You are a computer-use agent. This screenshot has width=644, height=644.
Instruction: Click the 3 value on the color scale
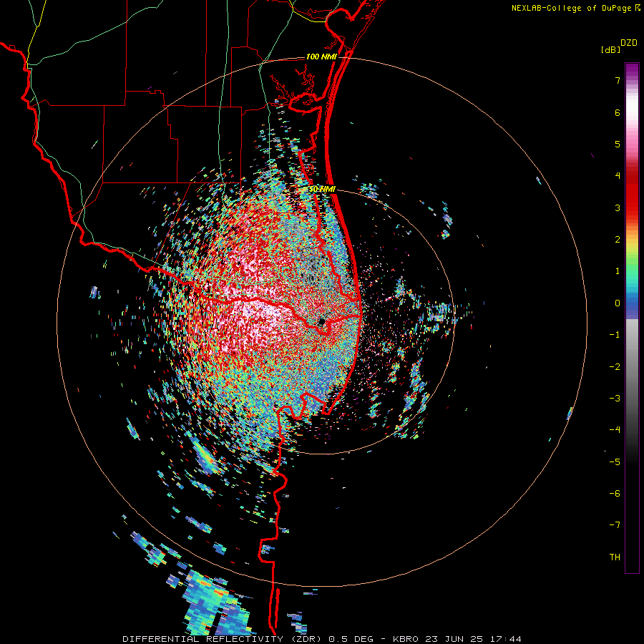[618, 208]
